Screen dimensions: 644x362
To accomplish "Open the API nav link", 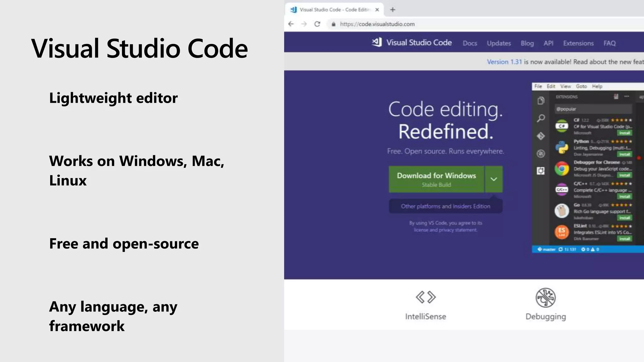I will tap(548, 43).
